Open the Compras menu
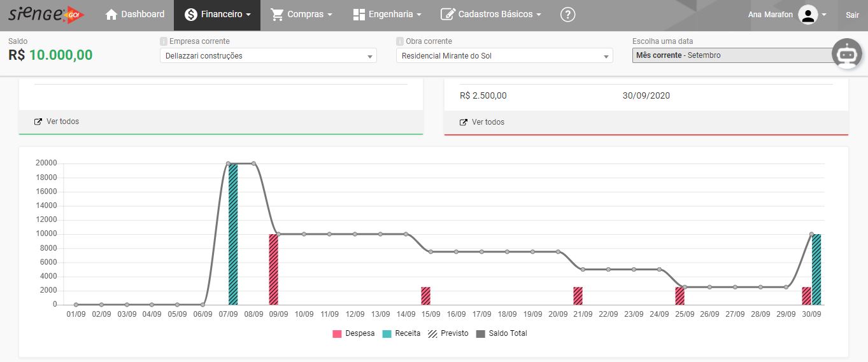The width and height of the screenshot is (868, 362). coord(301,15)
